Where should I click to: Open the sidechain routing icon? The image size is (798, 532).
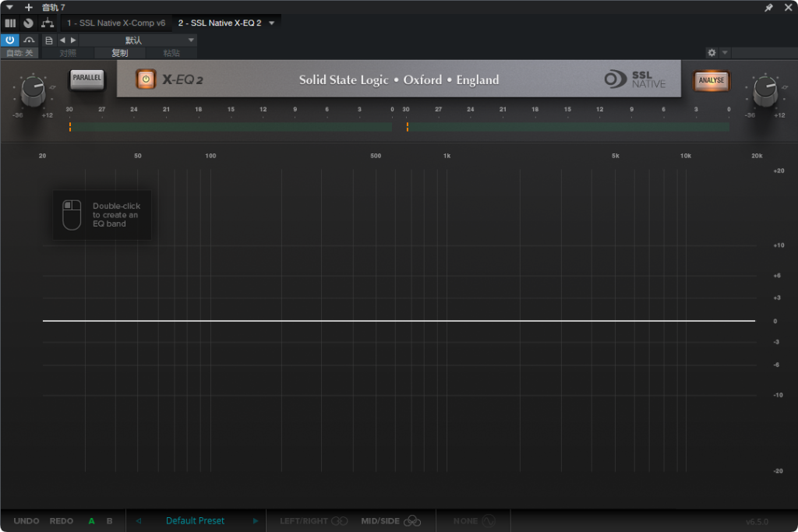[x=29, y=40]
